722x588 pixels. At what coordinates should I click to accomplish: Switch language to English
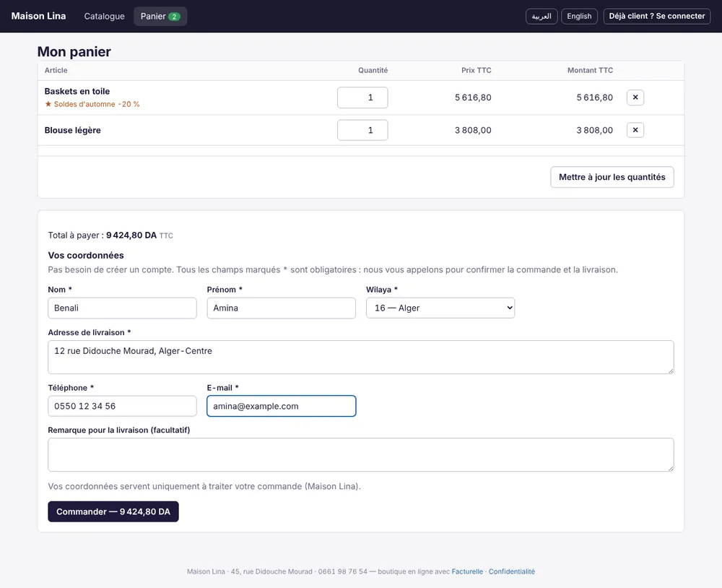579,16
